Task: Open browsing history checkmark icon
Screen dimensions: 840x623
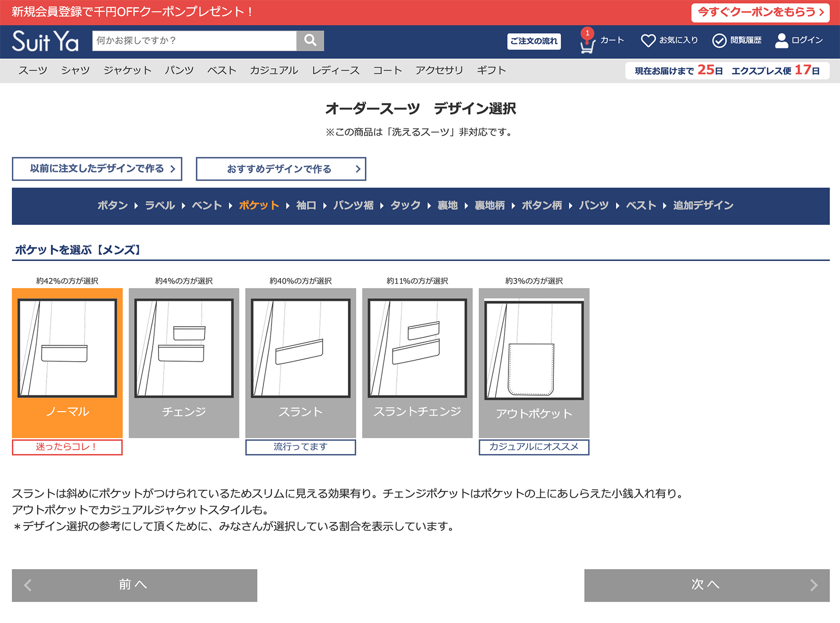Action: tap(719, 41)
